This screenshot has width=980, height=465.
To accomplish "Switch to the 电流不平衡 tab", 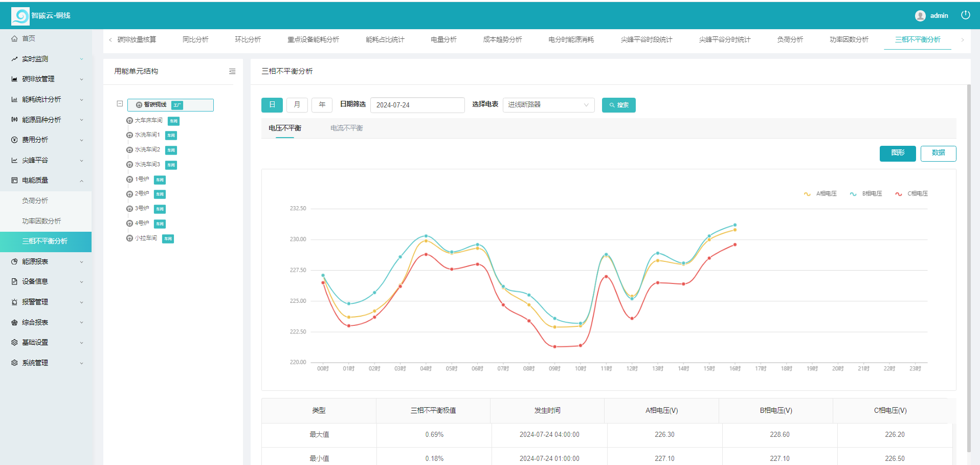I will click(x=346, y=128).
